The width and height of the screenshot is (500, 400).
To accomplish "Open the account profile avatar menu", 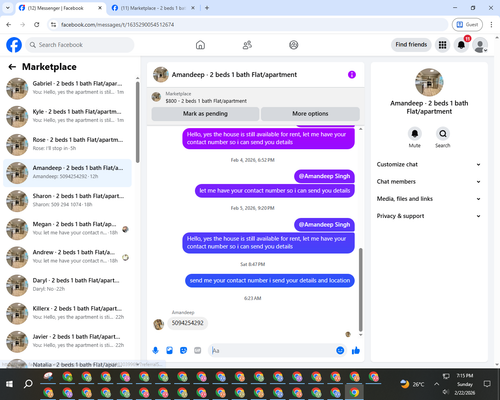I will 480,45.
